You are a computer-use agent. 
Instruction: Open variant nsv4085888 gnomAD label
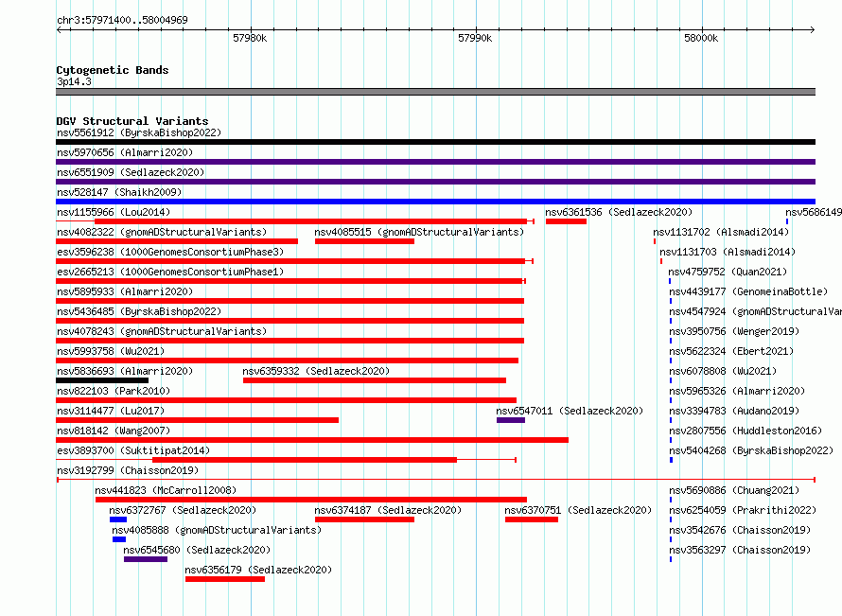[217, 530]
